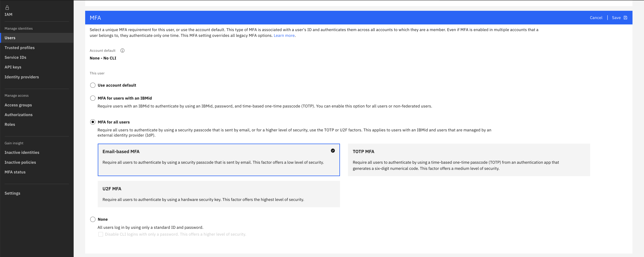Select MFA for users with an IBMid
The image size is (644, 257).
[93, 98]
